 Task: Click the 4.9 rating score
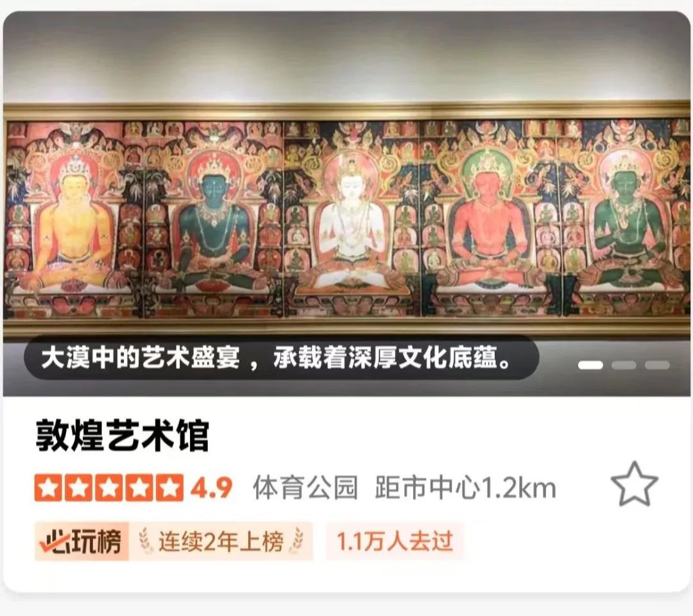pos(212,488)
